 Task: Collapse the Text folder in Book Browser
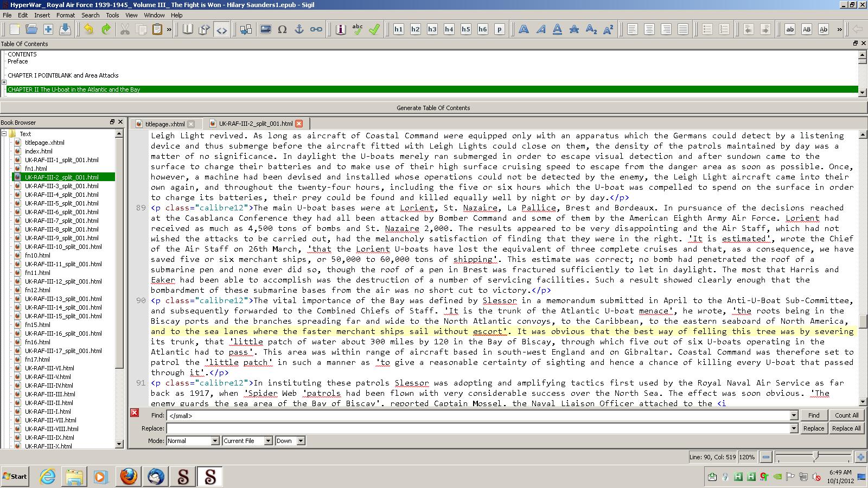coord(4,133)
